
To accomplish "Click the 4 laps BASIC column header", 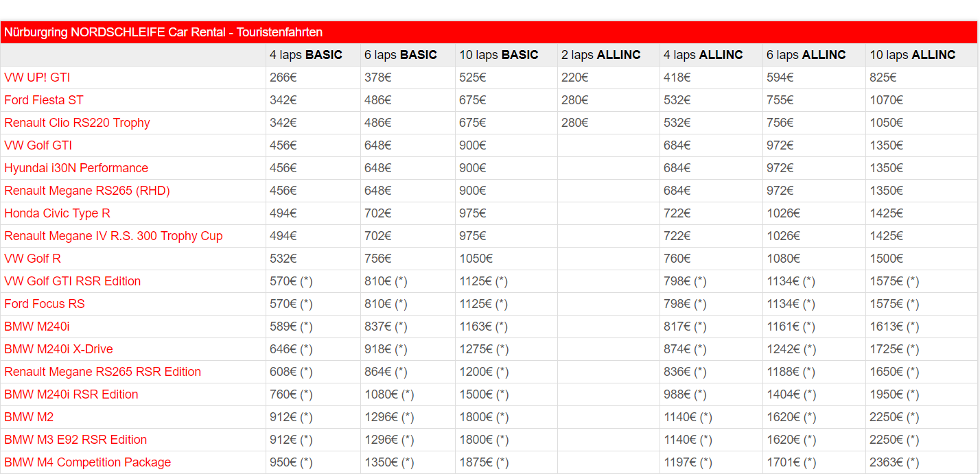I will (x=306, y=55).
